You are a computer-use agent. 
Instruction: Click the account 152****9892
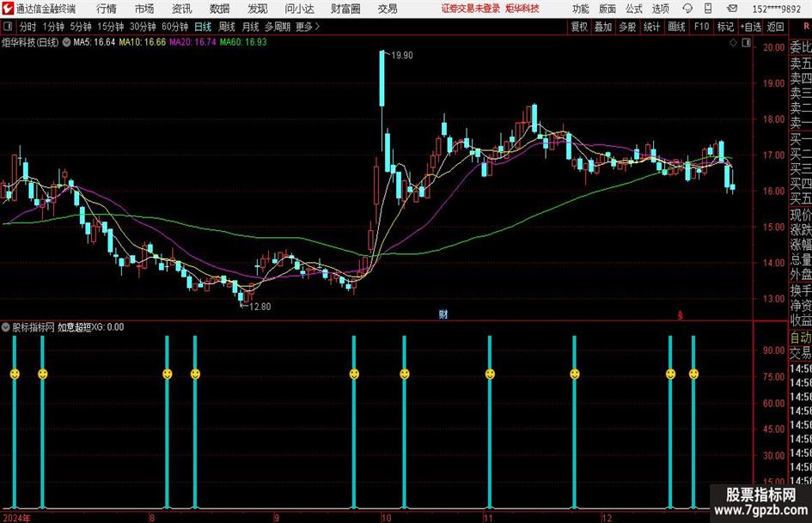click(776, 9)
